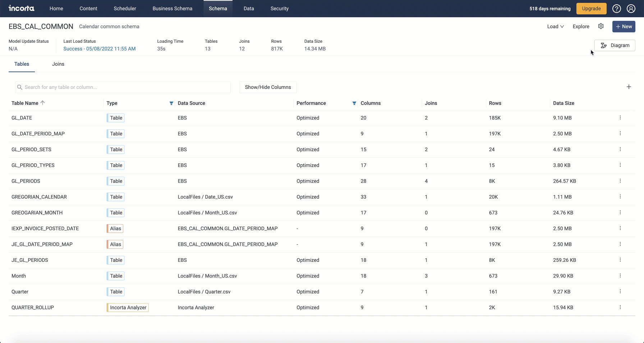Click the Explore button

pyautogui.click(x=581, y=27)
